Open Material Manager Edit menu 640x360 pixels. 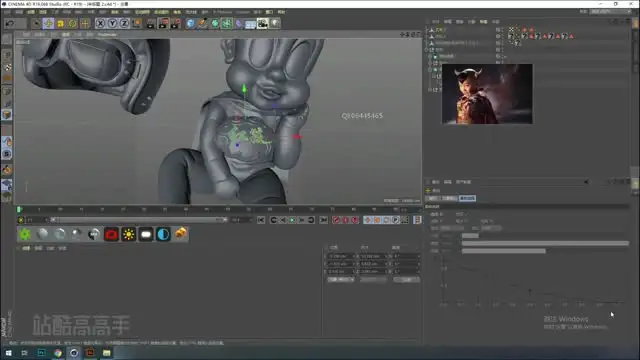[x=38, y=248]
